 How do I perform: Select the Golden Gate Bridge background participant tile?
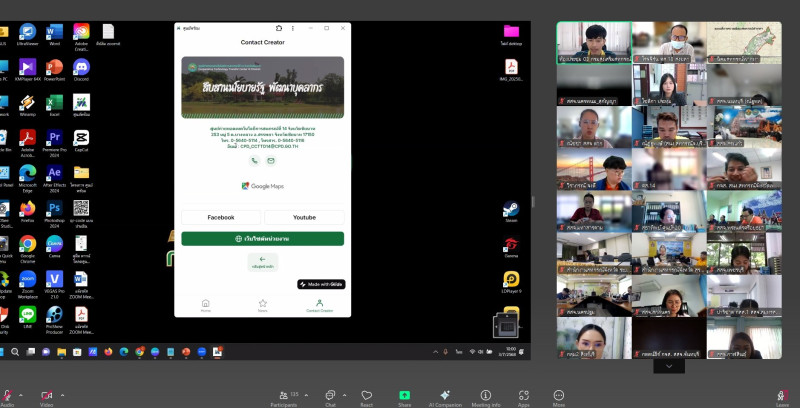coord(594,169)
